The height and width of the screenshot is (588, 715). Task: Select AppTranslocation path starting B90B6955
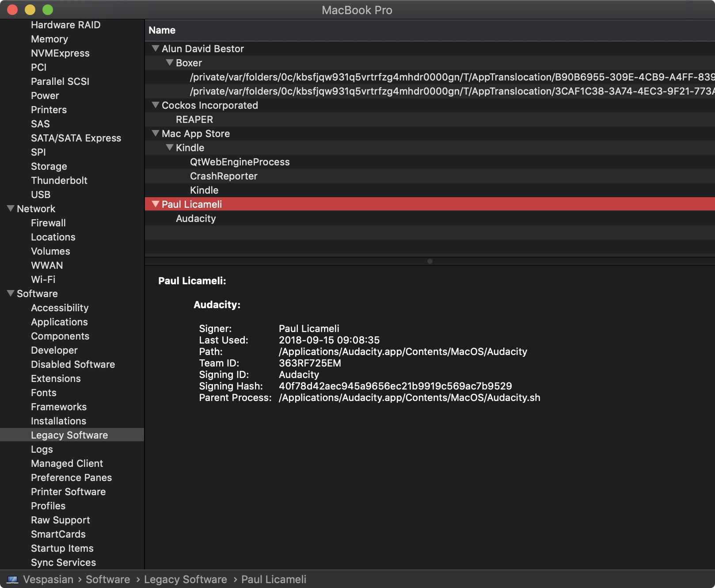(430, 77)
